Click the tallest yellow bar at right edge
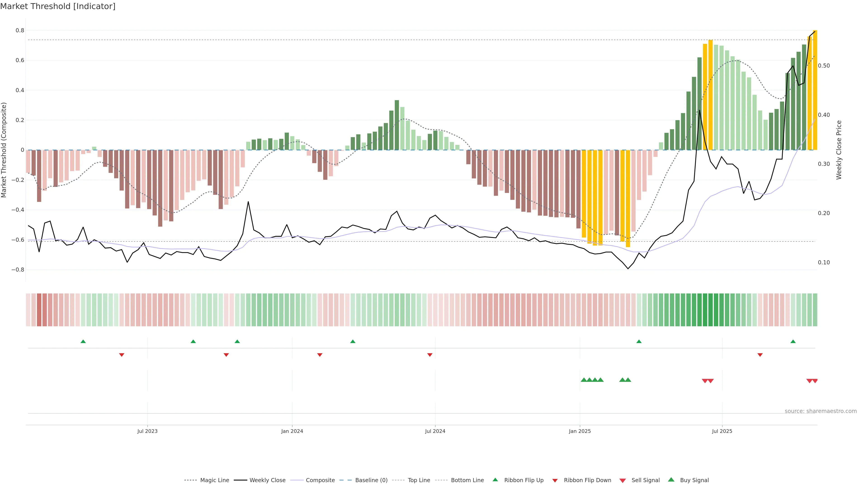This screenshot has height=488, width=868. [815, 91]
